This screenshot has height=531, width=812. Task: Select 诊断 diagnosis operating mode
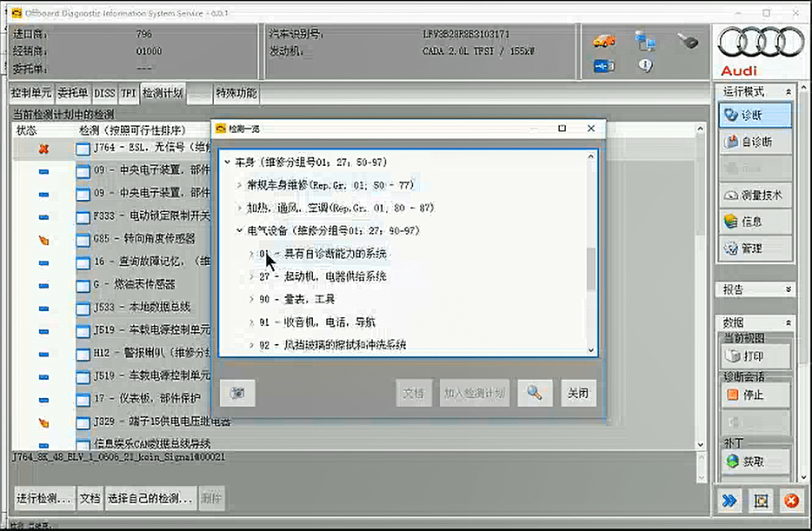[755, 115]
